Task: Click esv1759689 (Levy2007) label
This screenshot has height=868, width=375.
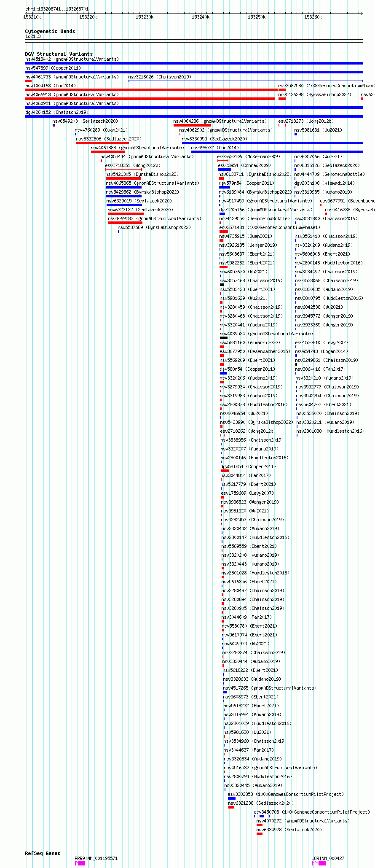Action: [247, 493]
